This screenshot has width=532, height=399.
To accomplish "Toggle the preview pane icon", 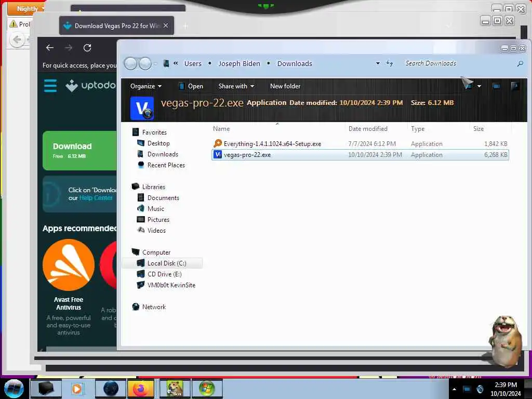I will (x=496, y=86).
